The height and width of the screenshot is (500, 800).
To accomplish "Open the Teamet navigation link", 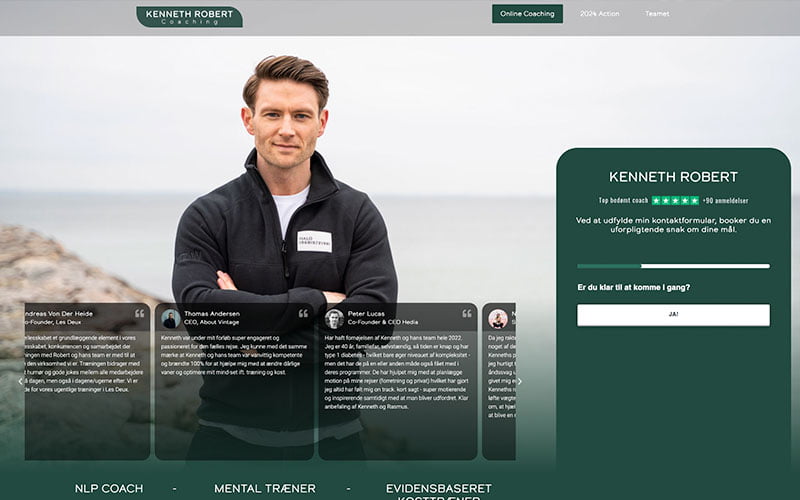I will pos(657,14).
